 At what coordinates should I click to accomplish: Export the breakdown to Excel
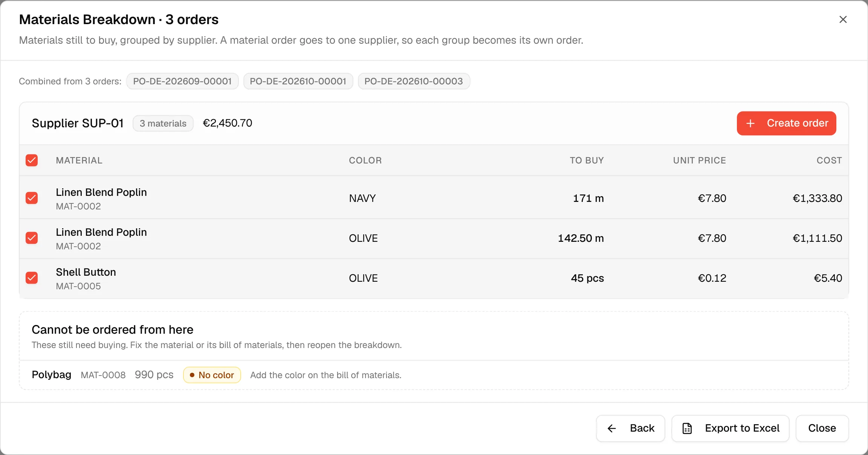(730, 428)
